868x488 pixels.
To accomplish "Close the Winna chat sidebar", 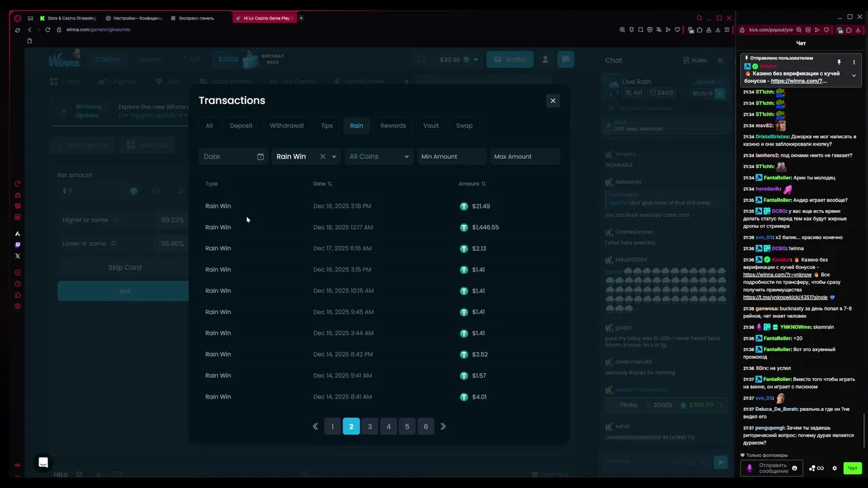I will click(720, 60).
